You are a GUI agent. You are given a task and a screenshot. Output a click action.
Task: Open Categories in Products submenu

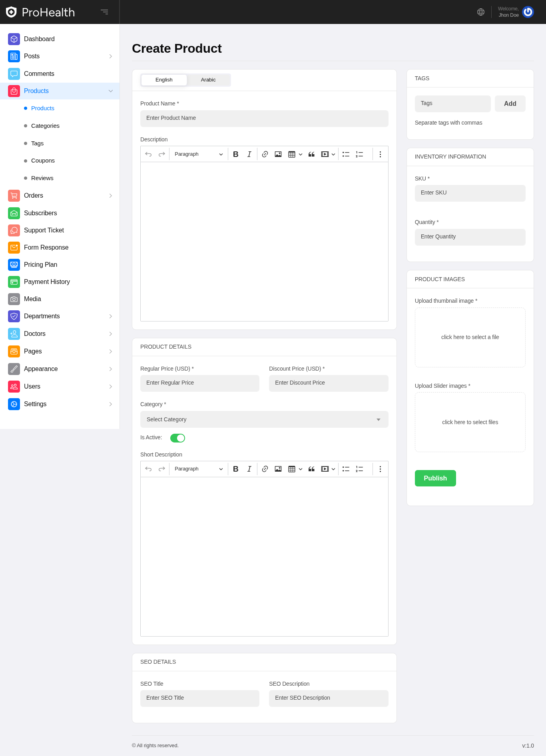pos(45,126)
